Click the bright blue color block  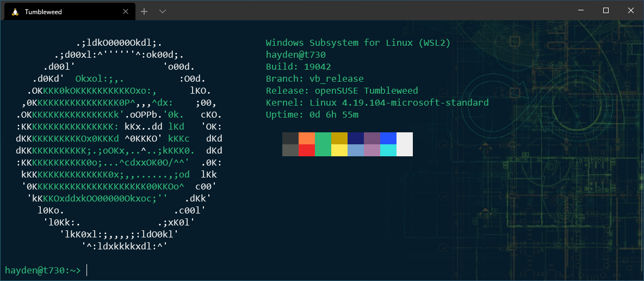388,138
